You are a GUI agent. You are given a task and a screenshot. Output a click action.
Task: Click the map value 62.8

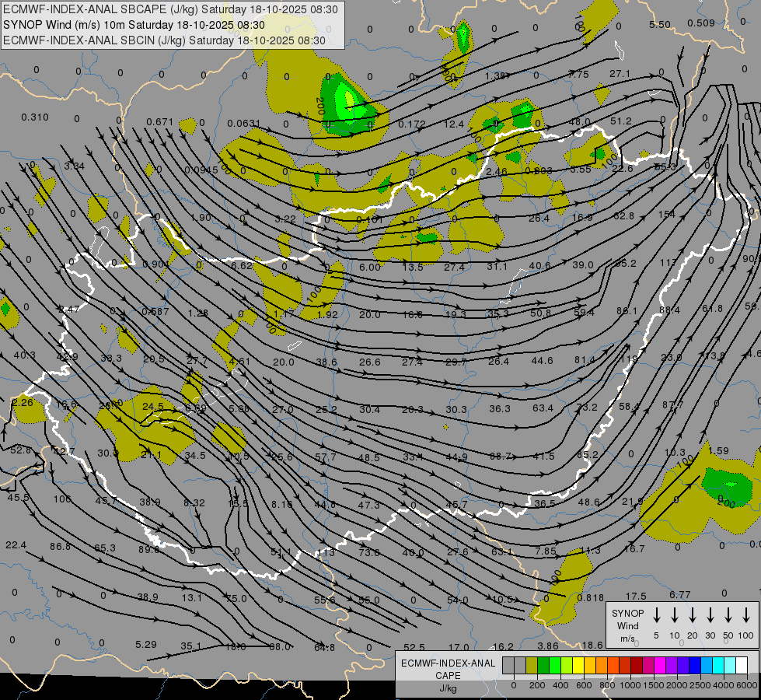click(x=623, y=215)
